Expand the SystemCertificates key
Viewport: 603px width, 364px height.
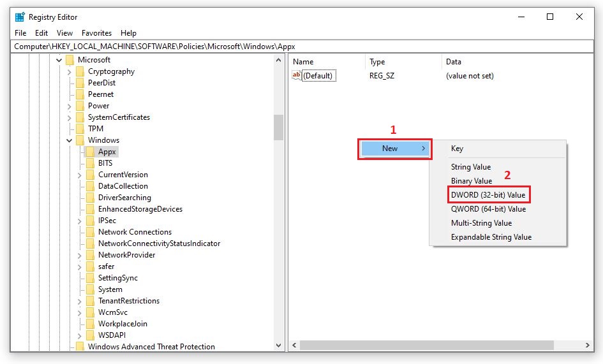[x=70, y=117]
